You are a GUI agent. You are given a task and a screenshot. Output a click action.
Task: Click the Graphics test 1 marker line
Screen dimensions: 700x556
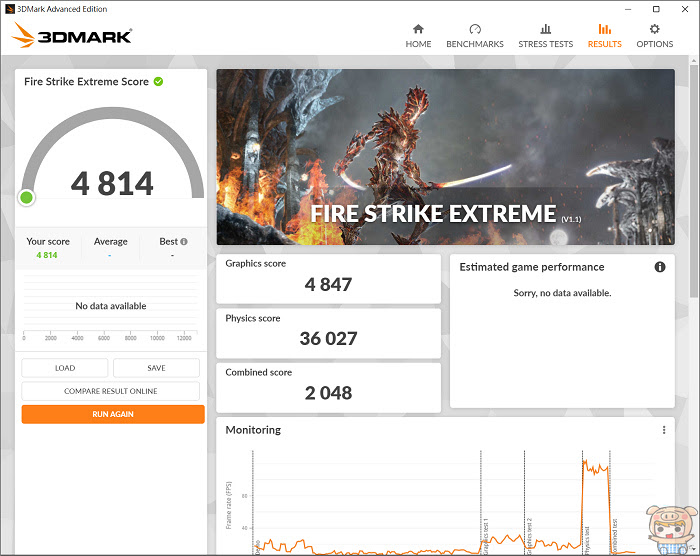pyautogui.click(x=481, y=502)
